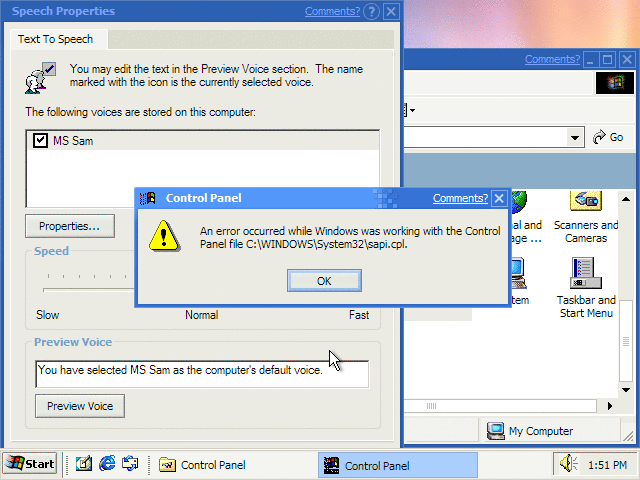
Task: Open voice Properties... button
Action: 70,226
